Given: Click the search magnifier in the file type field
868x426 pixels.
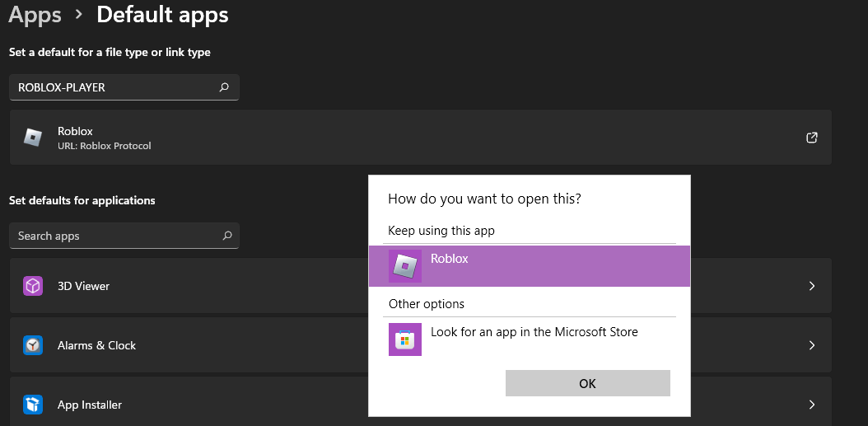Looking at the screenshot, I should point(224,87).
